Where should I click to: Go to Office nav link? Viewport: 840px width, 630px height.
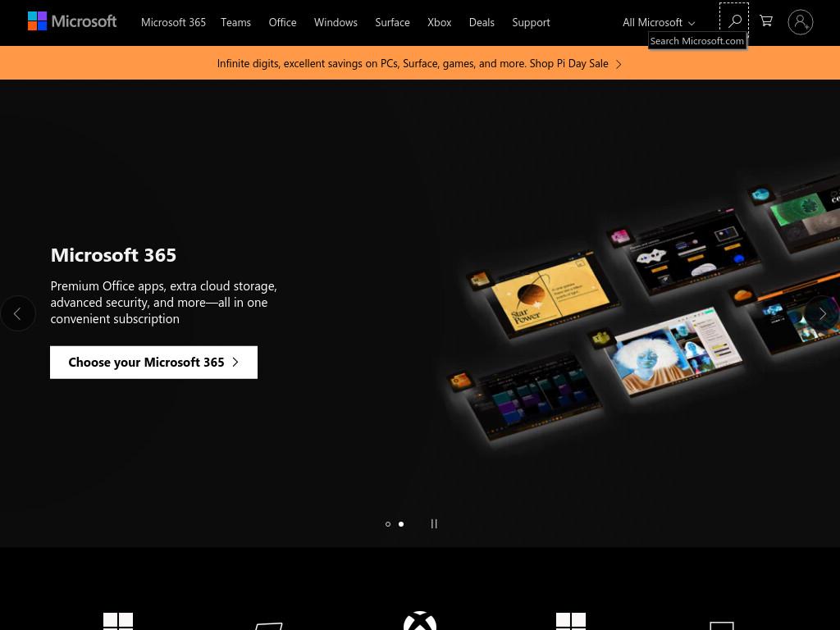click(282, 22)
